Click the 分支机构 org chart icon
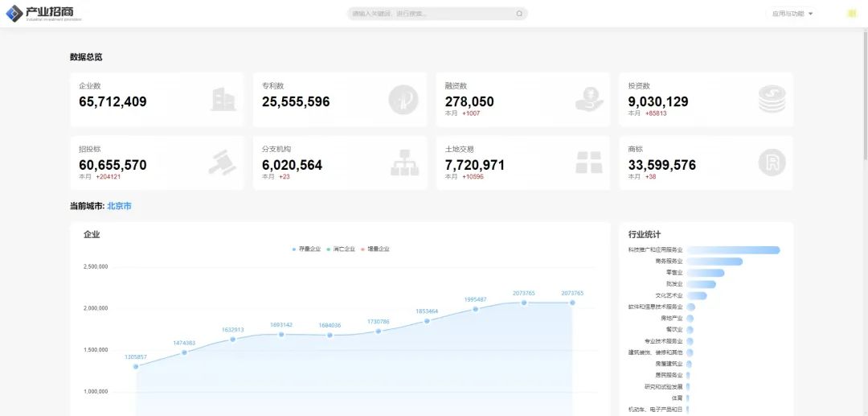Viewport: 868px width, 416px height. pos(404,163)
